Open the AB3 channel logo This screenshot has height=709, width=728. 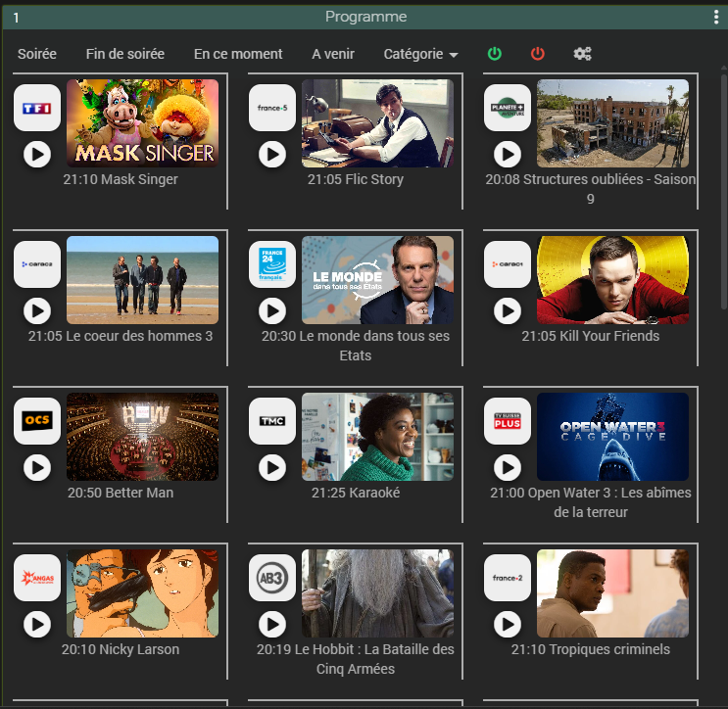click(272, 578)
